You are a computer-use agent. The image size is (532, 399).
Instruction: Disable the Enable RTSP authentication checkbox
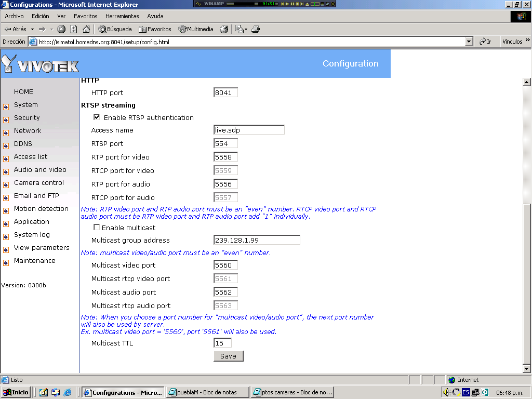point(97,117)
